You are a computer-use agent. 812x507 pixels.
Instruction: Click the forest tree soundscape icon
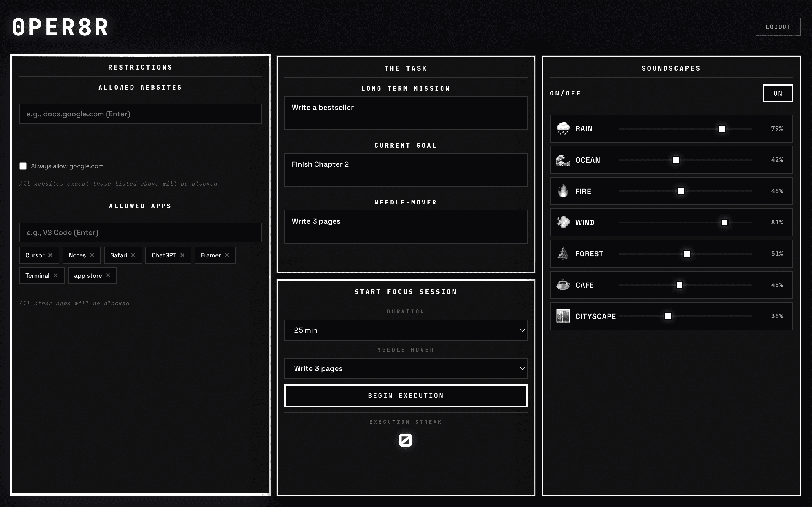pyautogui.click(x=563, y=253)
